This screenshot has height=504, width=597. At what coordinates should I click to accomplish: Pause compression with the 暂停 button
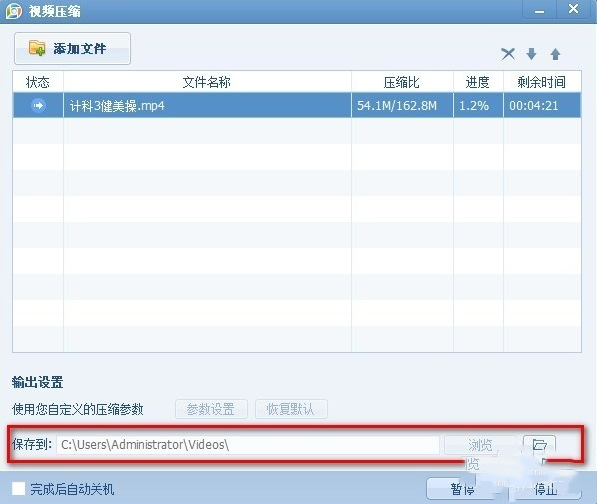[x=463, y=488]
